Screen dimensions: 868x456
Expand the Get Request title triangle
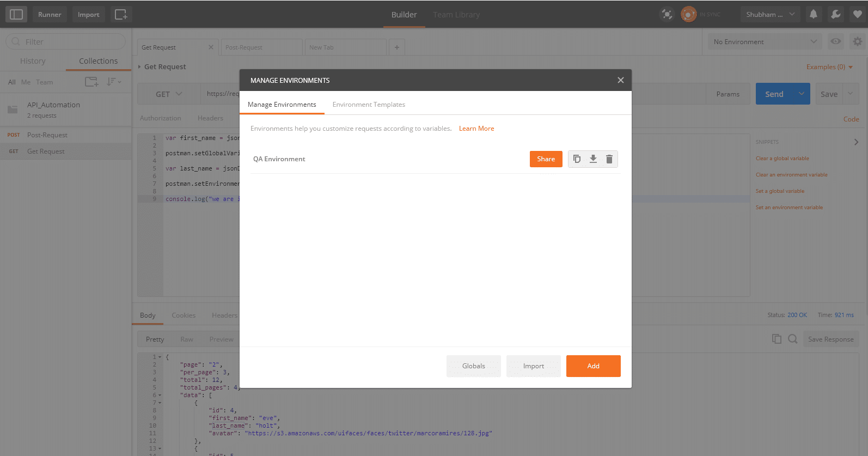[x=139, y=66]
